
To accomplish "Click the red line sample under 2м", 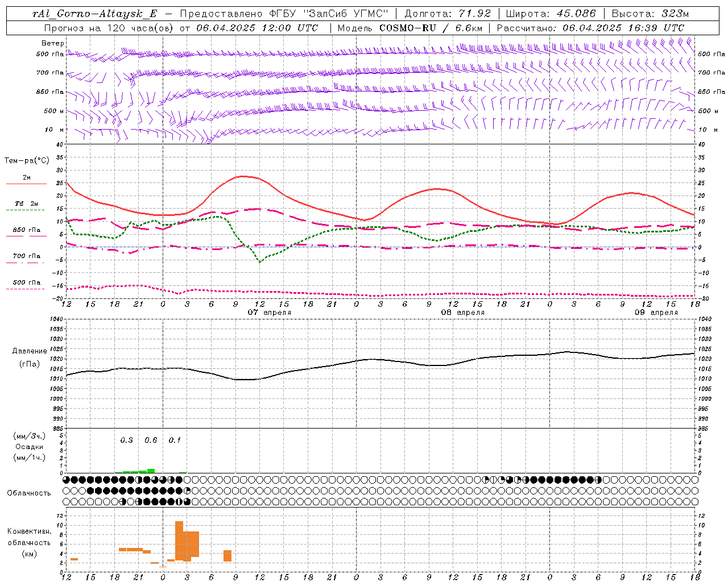I will tap(26, 184).
